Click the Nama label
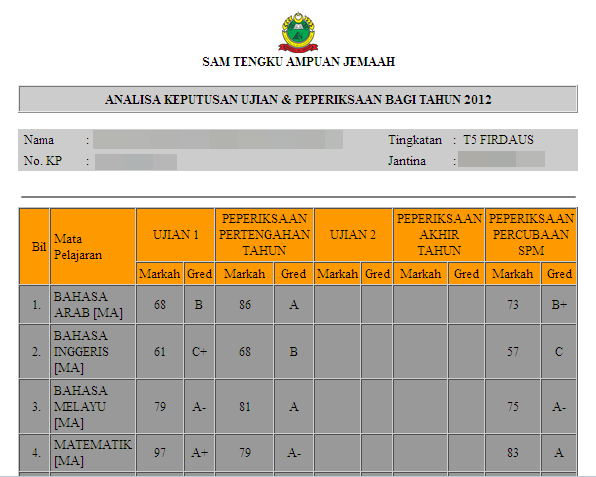 pyautogui.click(x=39, y=140)
